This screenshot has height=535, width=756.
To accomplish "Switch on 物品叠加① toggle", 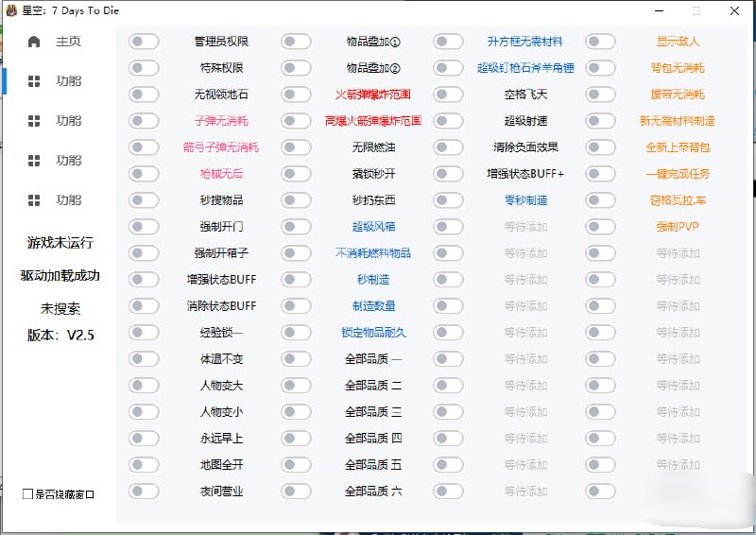I will tap(296, 42).
